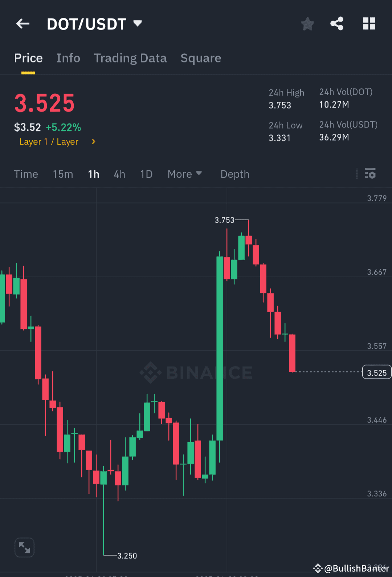392x577 pixels.
Task: Tap the chevron next to Layer 1 / Layer
Action: (x=93, y=142)
